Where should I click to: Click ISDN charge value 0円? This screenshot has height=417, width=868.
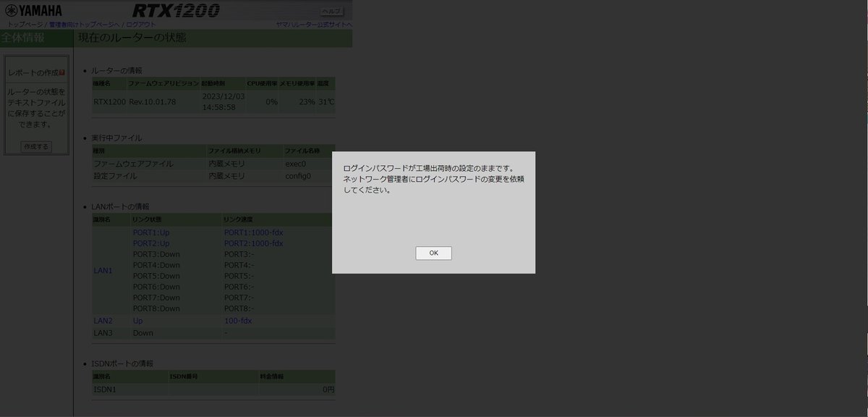click(x=328, y=389)
